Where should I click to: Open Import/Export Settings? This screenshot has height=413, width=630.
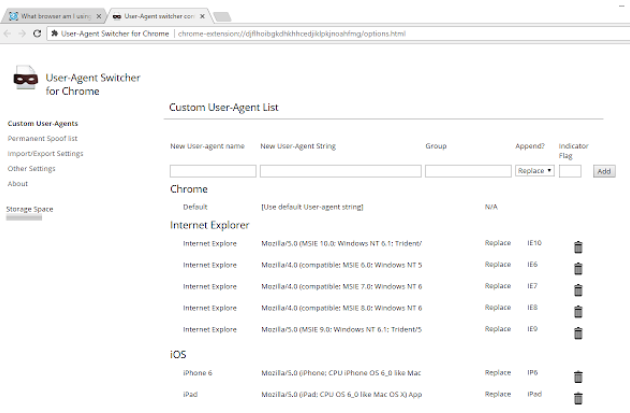pos(45,153)
